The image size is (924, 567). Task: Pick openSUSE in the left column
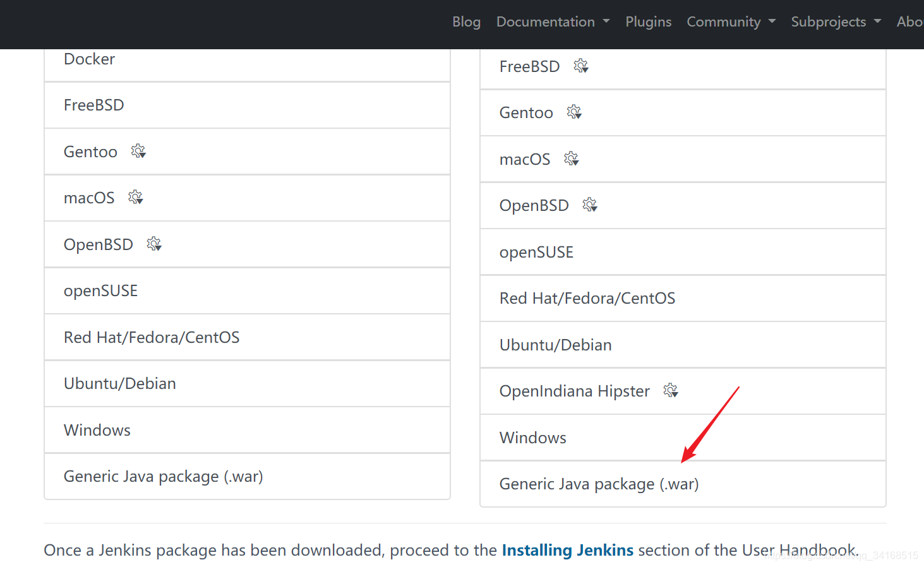247,291
